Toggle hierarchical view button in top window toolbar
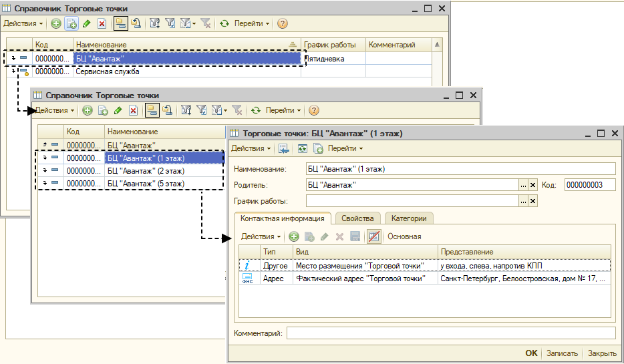624x364 pixels. (x=120, y=23)
